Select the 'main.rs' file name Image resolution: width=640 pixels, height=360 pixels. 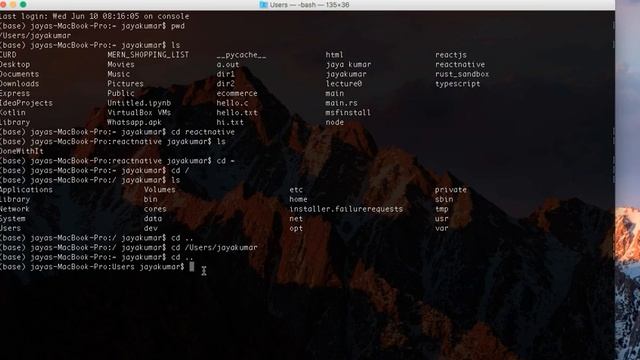[341, 103]
